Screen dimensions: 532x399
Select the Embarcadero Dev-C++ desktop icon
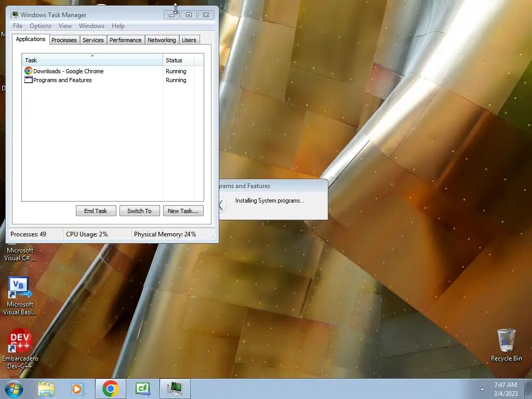[20, 349]
